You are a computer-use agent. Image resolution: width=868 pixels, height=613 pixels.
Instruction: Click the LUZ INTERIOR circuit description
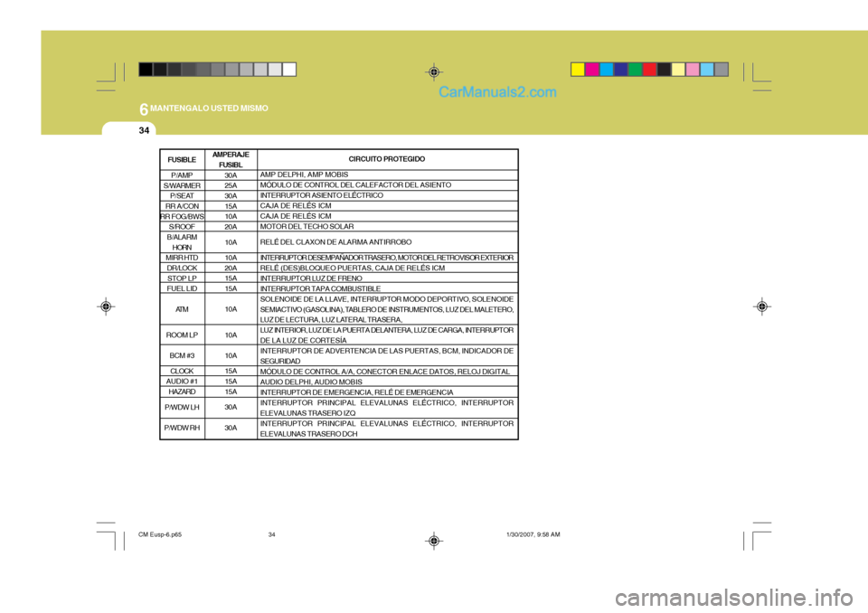[386, 335]
